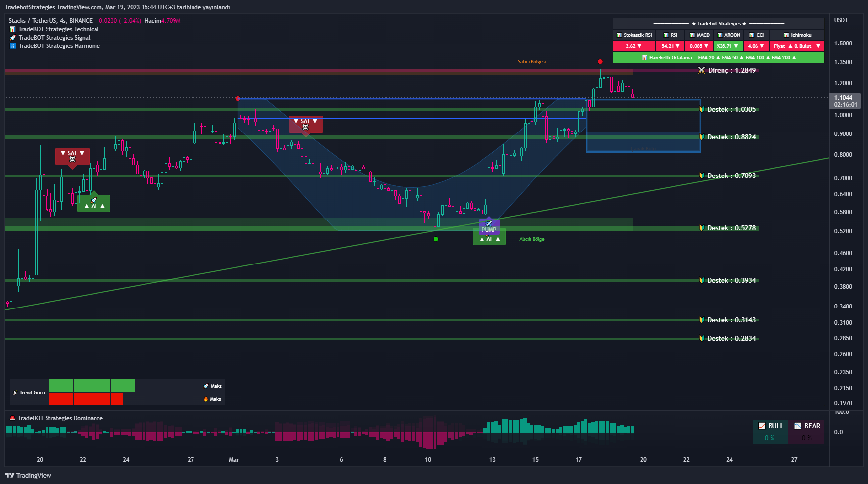Click the rocket icon beside TradeBOT Strategies Signal
868x484 pixels.
pyautogui.click(x=13, y=38)
